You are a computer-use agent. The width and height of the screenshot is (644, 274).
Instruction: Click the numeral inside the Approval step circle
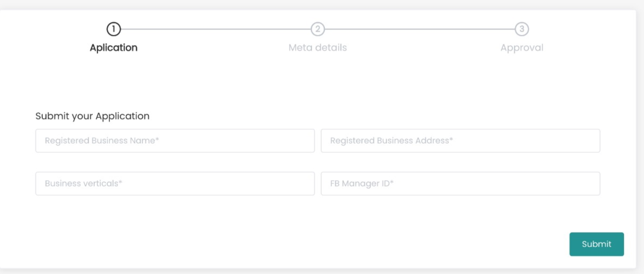(x=522, y=29)
